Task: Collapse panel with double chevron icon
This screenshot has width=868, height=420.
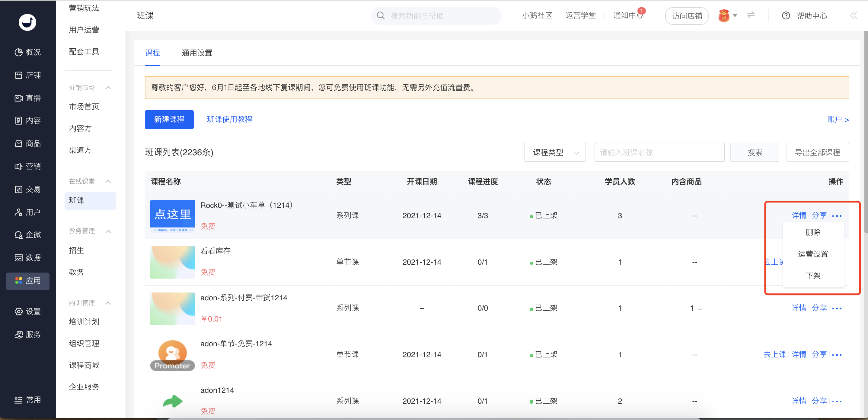Action: coord(853,15)
